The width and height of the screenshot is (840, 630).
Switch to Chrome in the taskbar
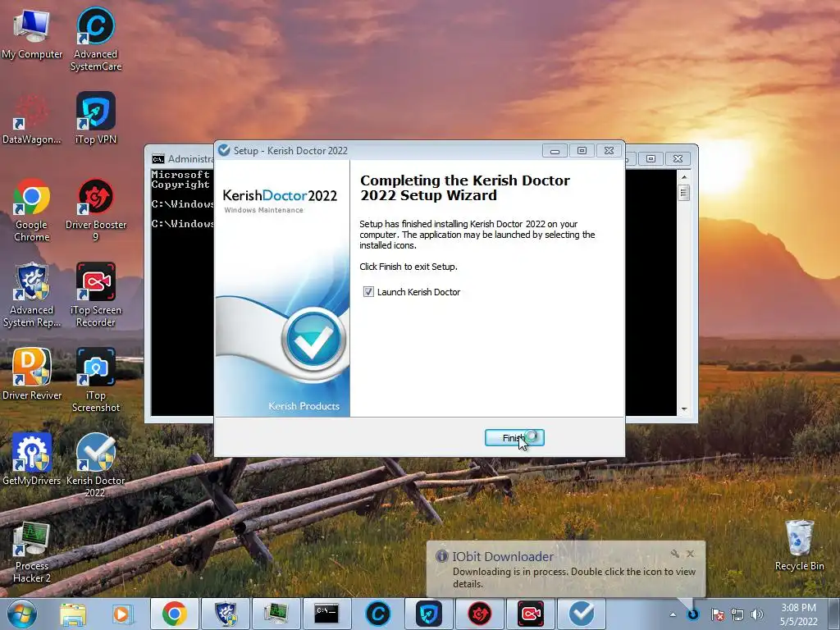pyautogui.click(x=174, y=614)
